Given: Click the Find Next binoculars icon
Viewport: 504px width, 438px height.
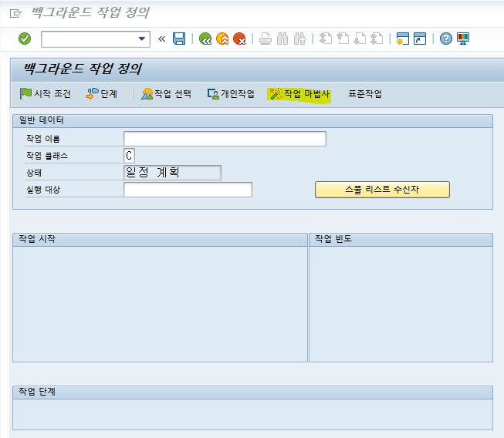Looking at the screenshot, I should 299,39.
